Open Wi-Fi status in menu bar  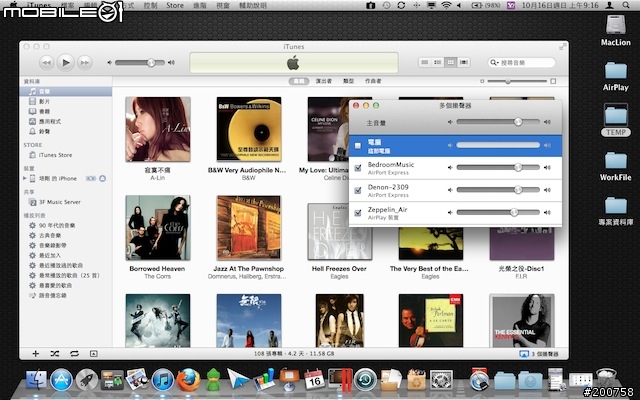(446, 5)
